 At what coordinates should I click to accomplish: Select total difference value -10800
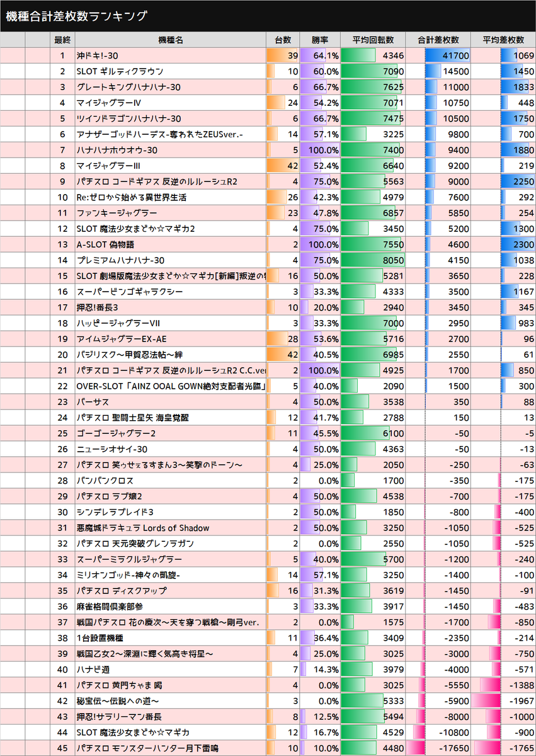pyautogui.click(x=454, y=733)
